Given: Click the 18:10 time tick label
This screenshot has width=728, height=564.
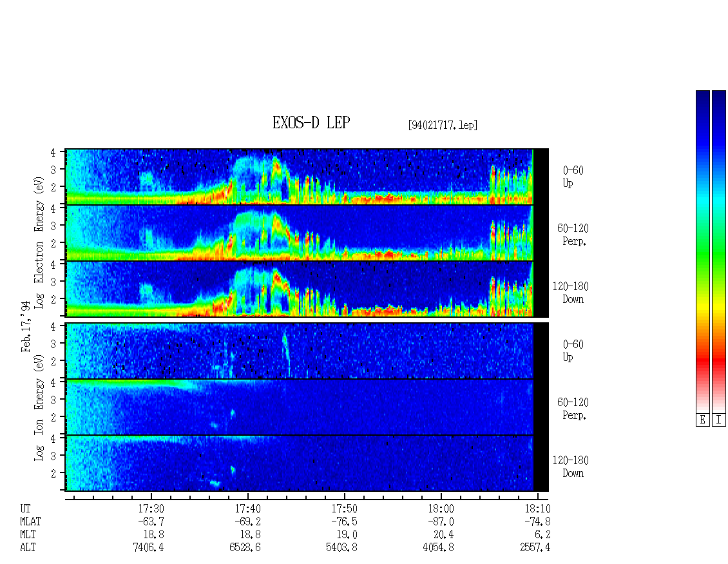Looking at the screenshot, I should click(x=537, y=509).
